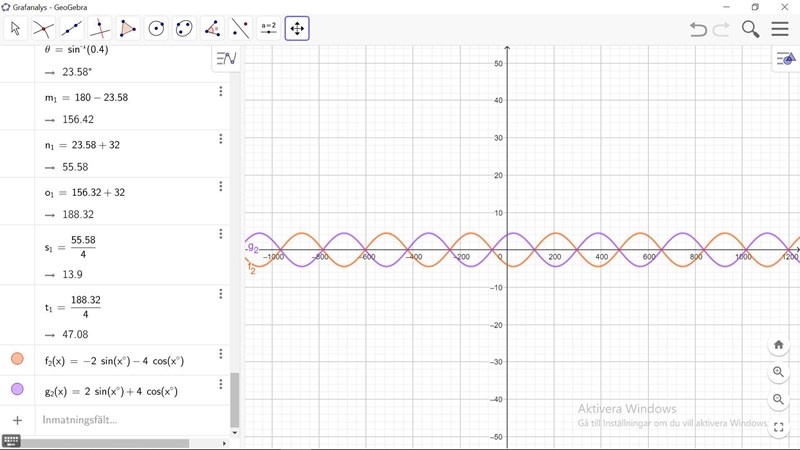Open the main hamburger menu

coord(780,29)
